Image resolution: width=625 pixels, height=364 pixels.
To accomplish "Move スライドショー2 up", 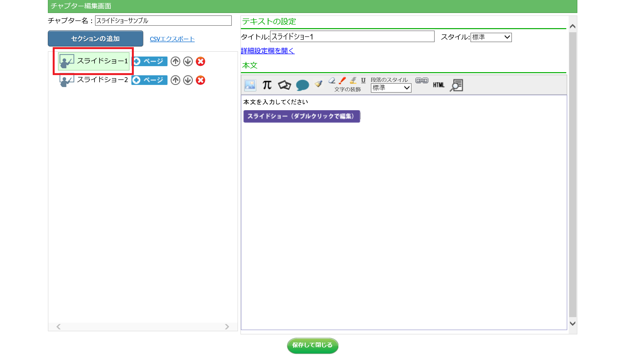I will [175, 80].
